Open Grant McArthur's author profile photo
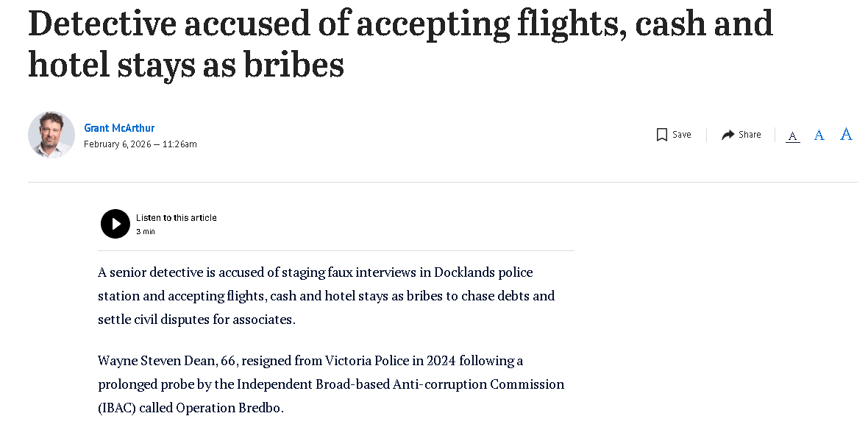Viewport: 868px width, 430px height. 51,135
